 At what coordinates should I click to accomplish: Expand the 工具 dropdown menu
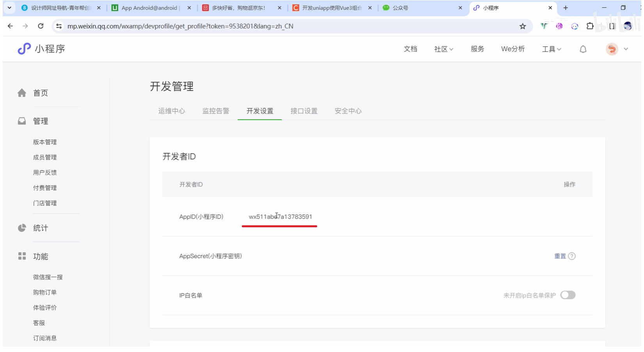click(552, 49)
